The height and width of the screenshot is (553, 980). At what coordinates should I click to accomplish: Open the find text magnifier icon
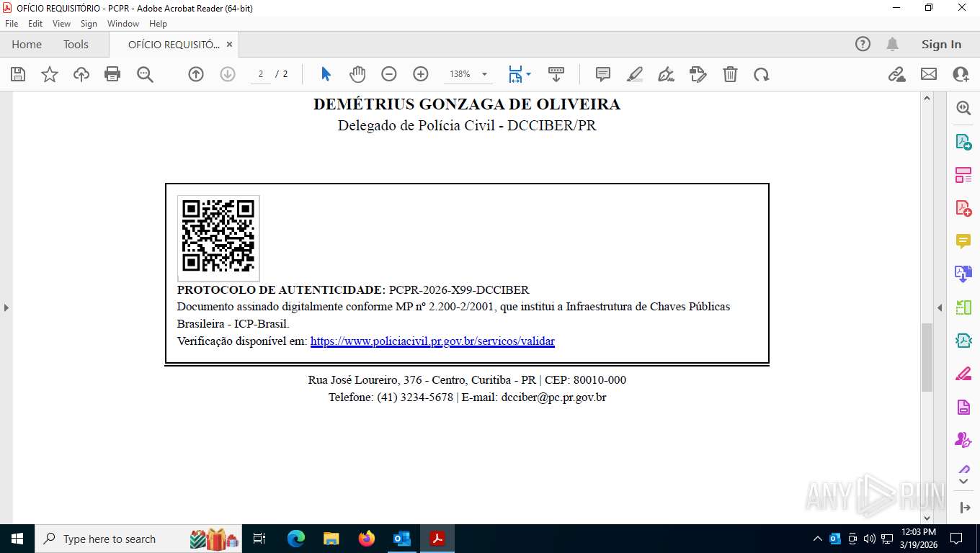tap(145, 74)
